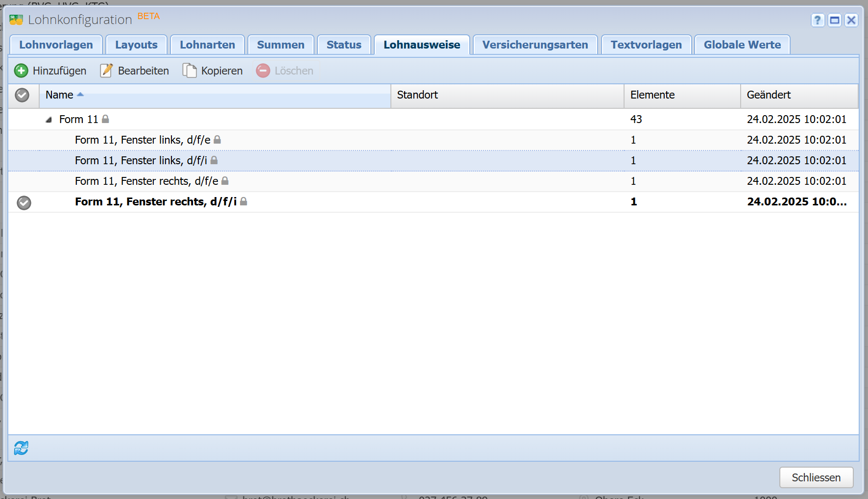Select row Form 11, Fenster links, d/f/e
Viewport: 868px width, 499px height.
point(143,140)
